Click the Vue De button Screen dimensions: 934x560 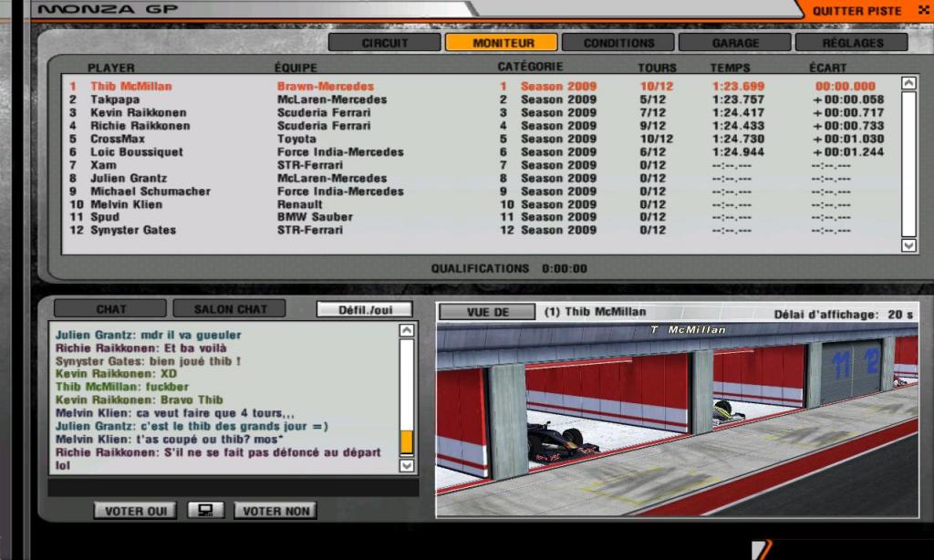pyautogui.click(x=487, y=312)
